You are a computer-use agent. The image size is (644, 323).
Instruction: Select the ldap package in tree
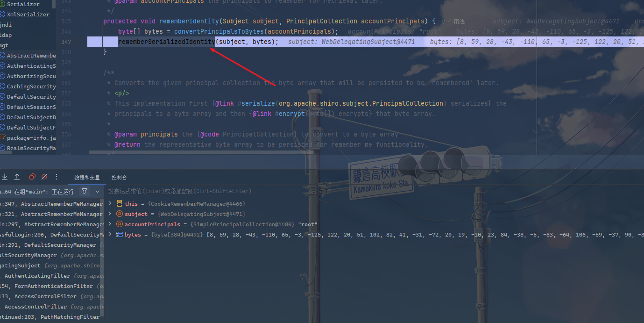click(x=6, y=35)
